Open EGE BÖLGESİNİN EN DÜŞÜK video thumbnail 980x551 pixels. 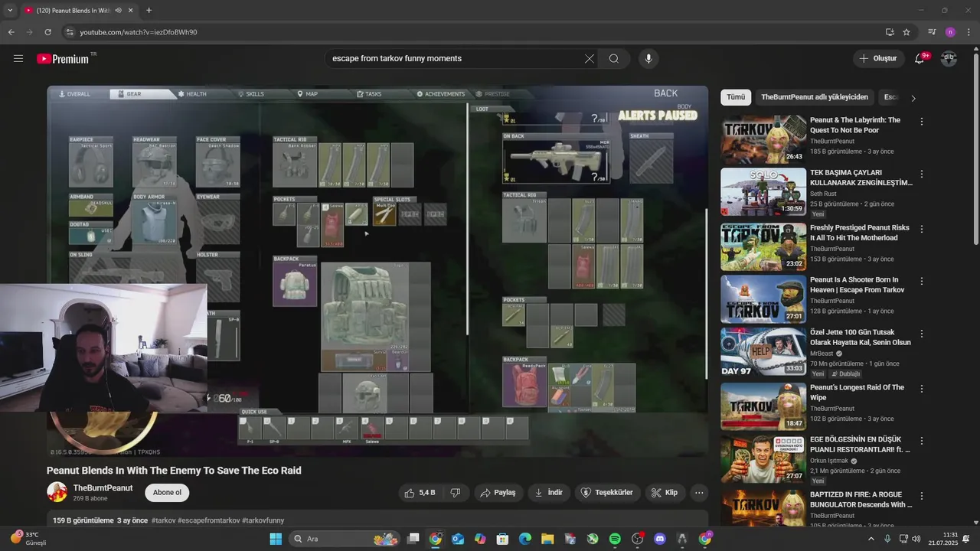pyautogui.click(x=763, y=460)
